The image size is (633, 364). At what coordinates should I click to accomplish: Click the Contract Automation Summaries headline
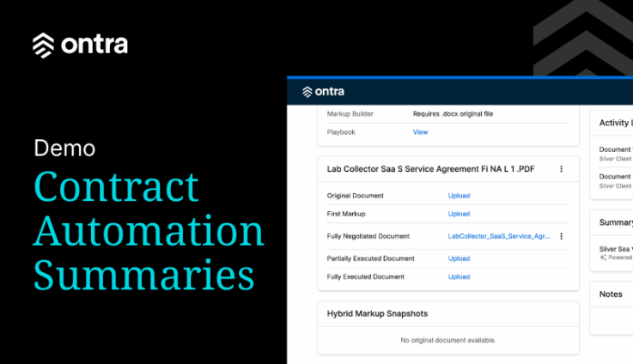[149, 232]
